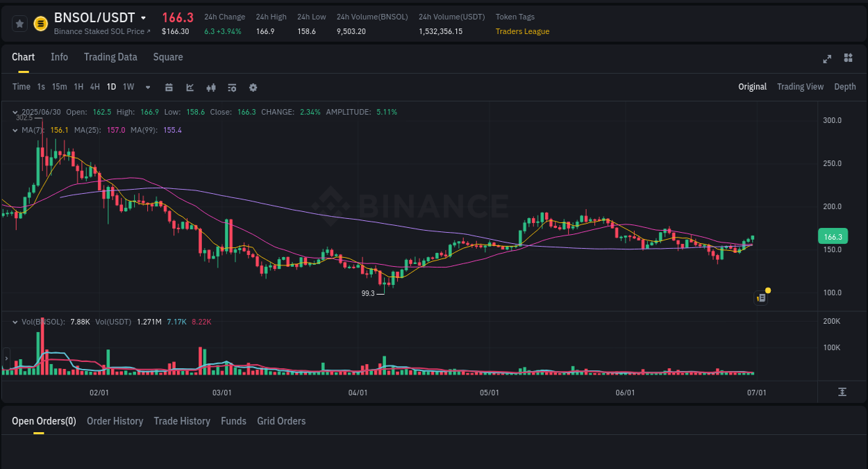Collapse the OHLC info row chevron
The width and height of the screenshot is (868, 469).
pyautogui.click(x=15, y=111)
